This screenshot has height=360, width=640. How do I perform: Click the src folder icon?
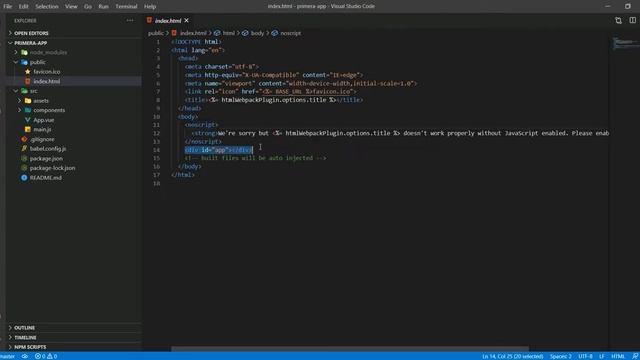pos(24,91)
